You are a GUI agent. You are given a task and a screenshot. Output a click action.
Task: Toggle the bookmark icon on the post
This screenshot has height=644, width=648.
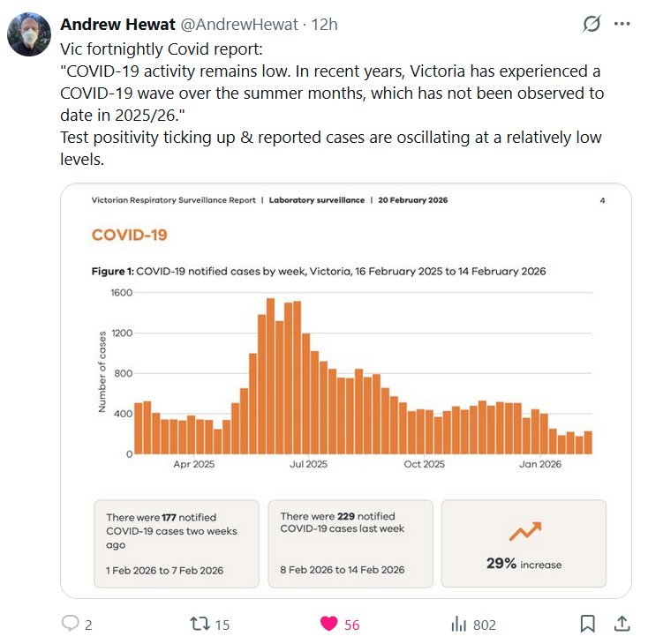coord(587,624)
